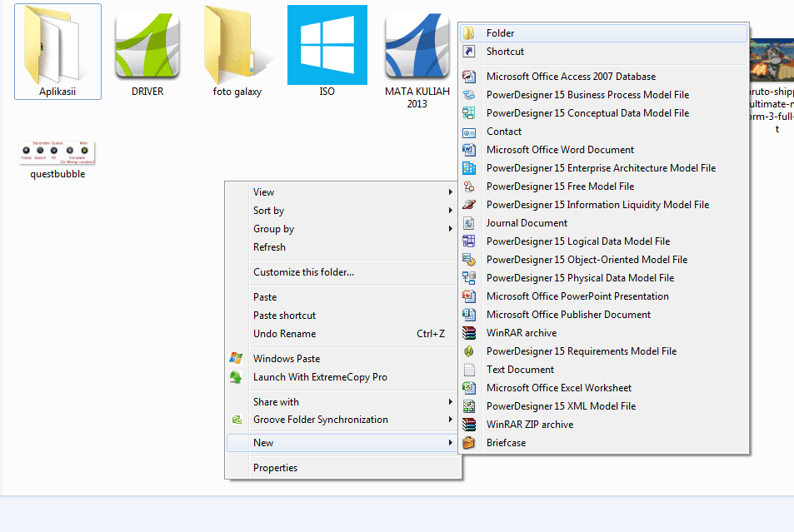Click the Physical Data Model icon
The height and width of the screenshot is (532, 794).
[x=469, y=278]
